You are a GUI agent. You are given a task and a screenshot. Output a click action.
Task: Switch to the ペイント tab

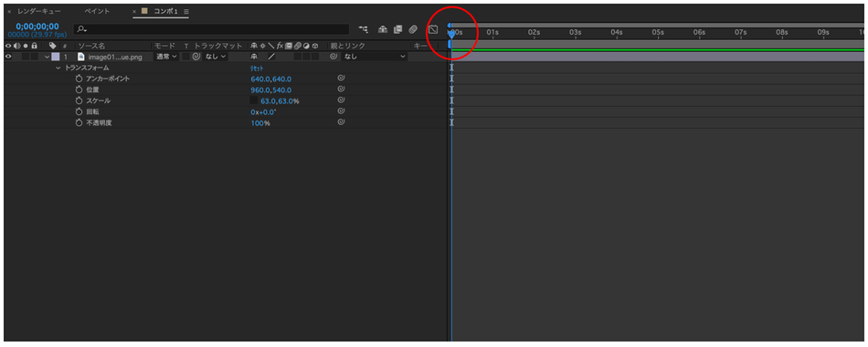(x=97, y=11)
